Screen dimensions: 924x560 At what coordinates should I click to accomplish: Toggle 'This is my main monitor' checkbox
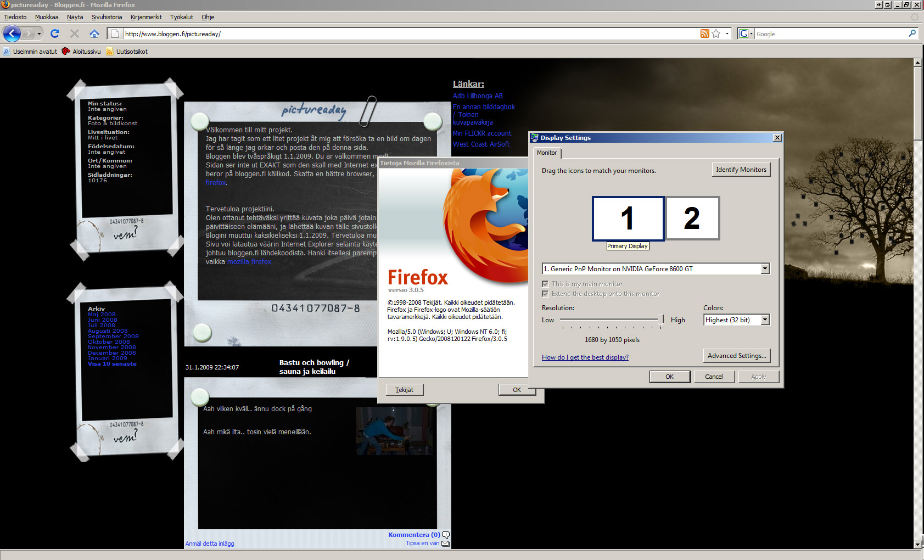pos(545,284)
